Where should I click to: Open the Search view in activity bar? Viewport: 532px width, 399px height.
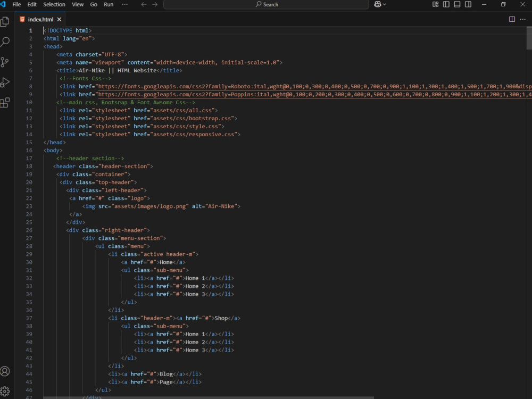[x=5, y=41]
